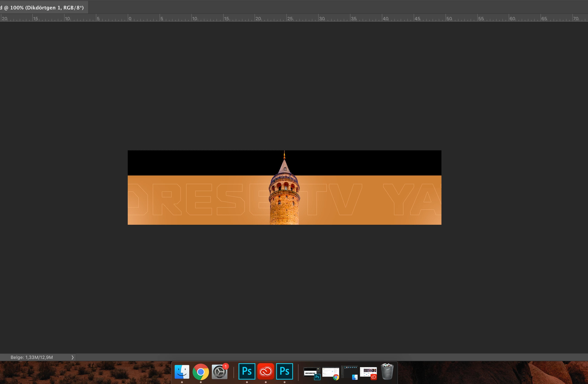This screenshot has width=588, height=384.
Task: Open Finder from the dock
Action: (182, 372)
